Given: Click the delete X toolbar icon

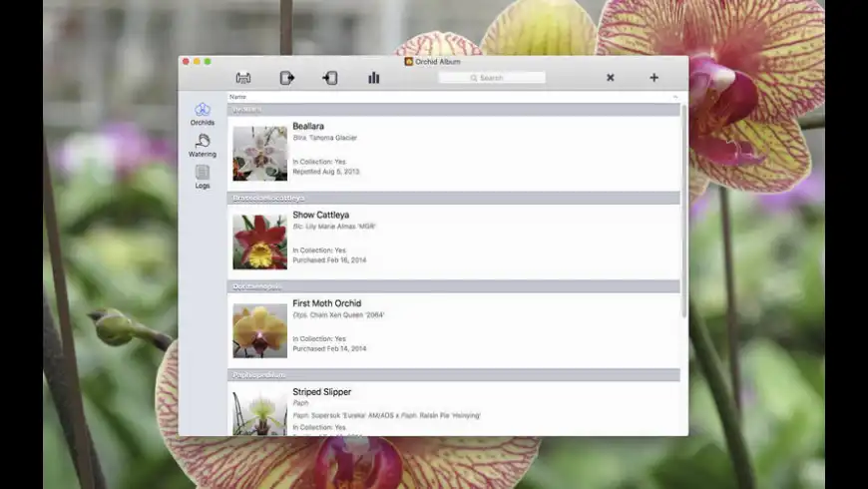Looking at the screenshot, I should (610, 78).
